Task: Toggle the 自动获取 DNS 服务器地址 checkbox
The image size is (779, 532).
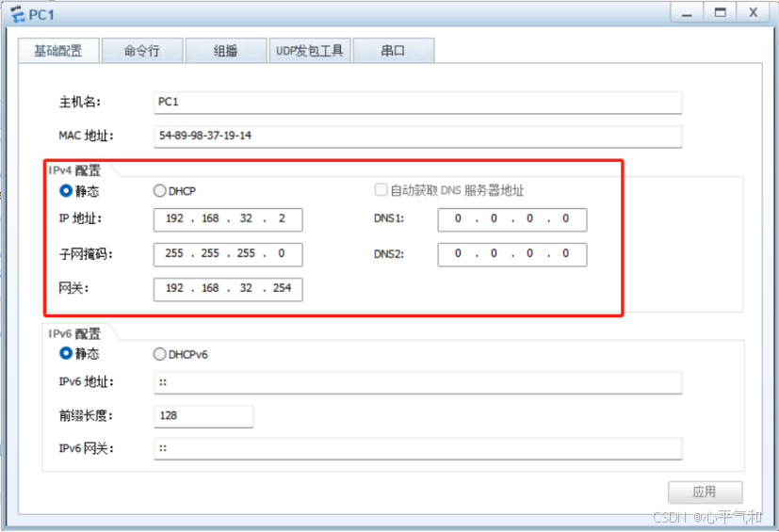Action: click(381, 190)
